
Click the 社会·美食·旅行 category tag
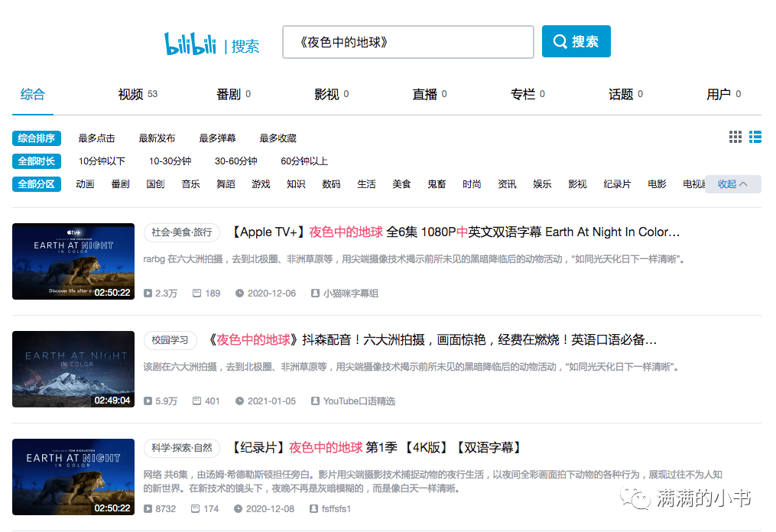pyautogui.click(x=182, y=232)
